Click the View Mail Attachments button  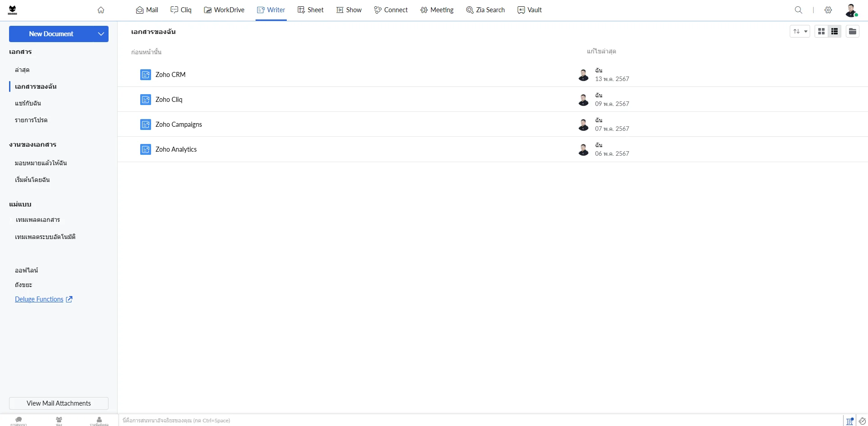[59, 403]
